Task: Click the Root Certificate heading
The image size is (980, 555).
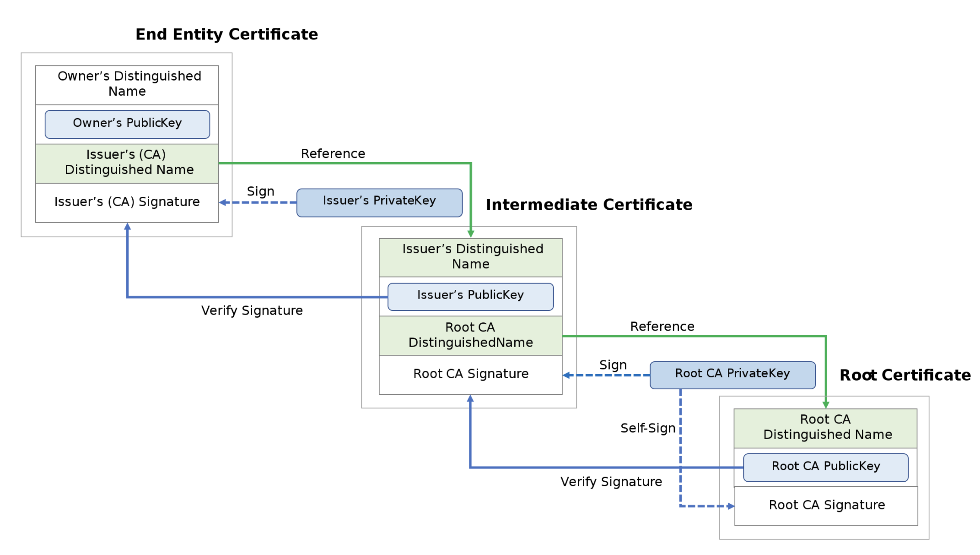Action: 905,375
